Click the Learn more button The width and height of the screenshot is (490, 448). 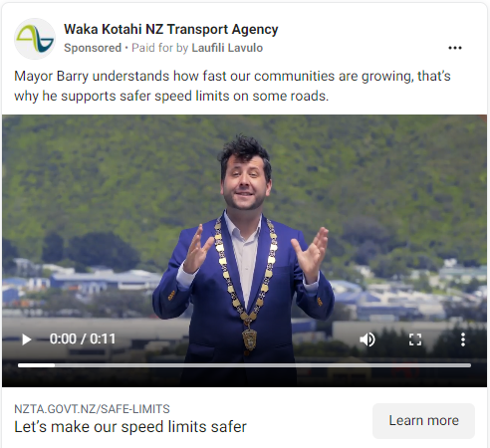(423, 421)
